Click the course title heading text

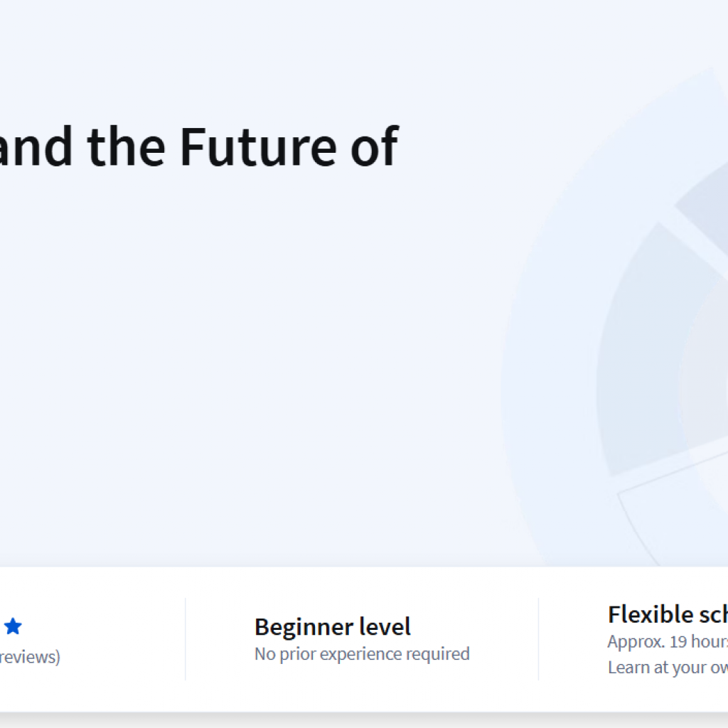pyautogui.click(x=199, y=146)
